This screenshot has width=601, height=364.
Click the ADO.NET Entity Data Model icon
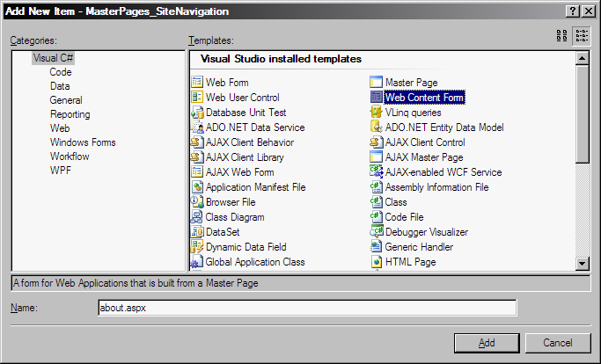377,127
